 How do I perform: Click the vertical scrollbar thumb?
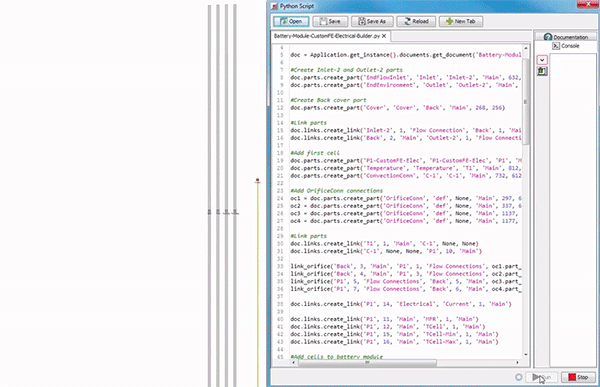[525, 101]
